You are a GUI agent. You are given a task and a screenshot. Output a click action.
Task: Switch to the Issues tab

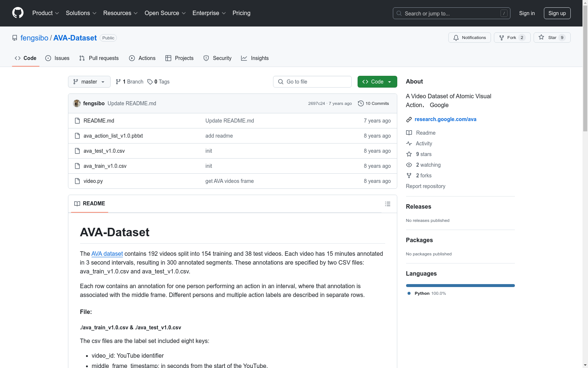coord(57,58)
